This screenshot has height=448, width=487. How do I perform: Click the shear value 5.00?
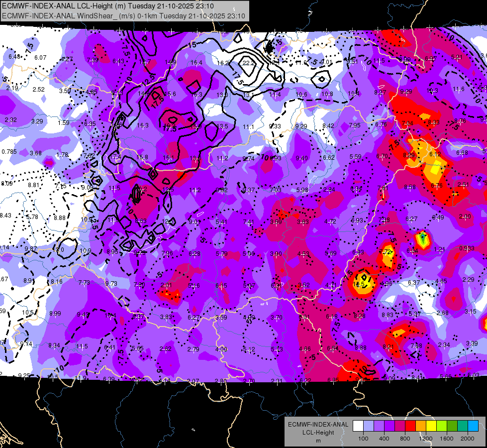click(x=248, y=254)
